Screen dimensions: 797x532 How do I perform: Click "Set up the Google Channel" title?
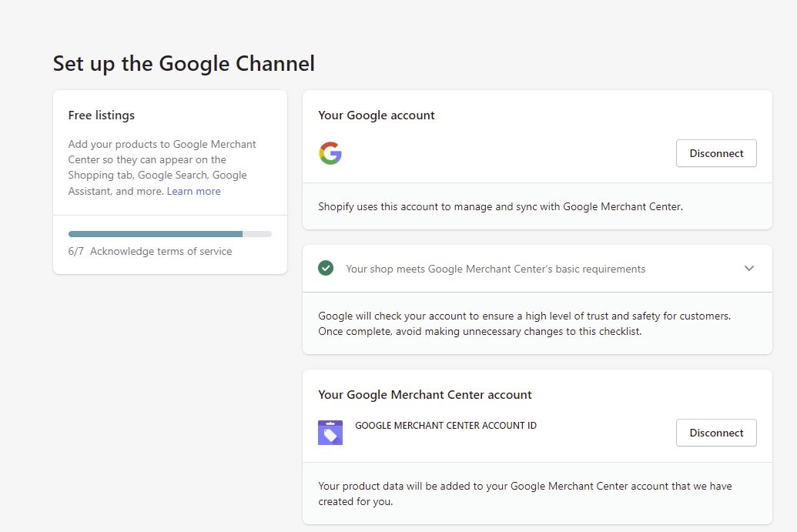(184, 64)
